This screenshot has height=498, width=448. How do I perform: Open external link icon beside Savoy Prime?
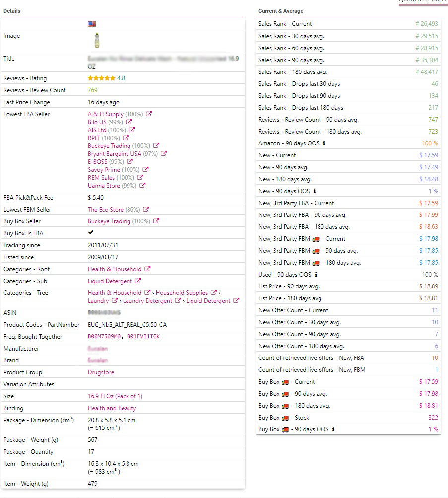tap(146, 169)
